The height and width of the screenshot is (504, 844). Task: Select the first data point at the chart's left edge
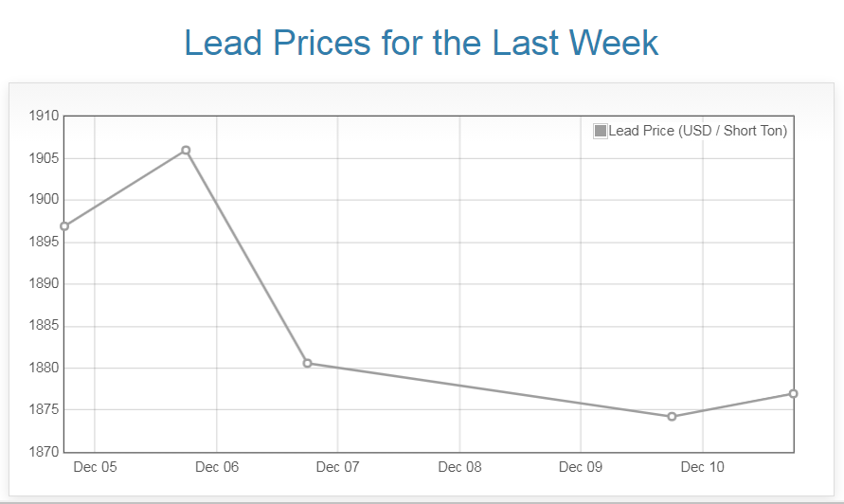(64, 226)
